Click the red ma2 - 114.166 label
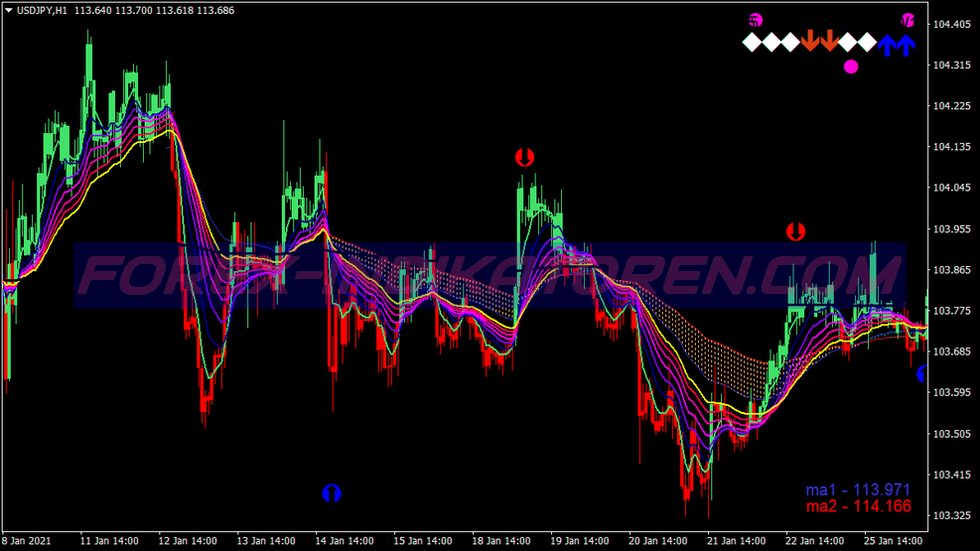 858,506
